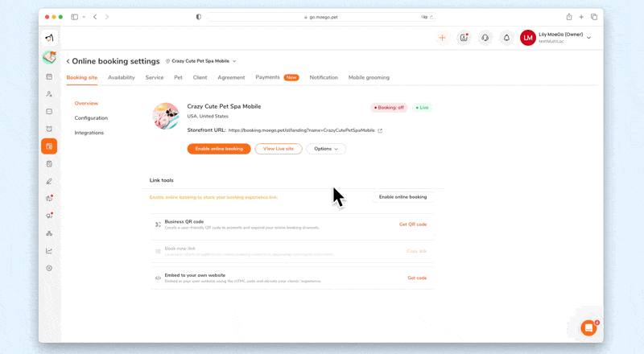
Task: Switch to the Booking site tab
Action: (82, 77)
